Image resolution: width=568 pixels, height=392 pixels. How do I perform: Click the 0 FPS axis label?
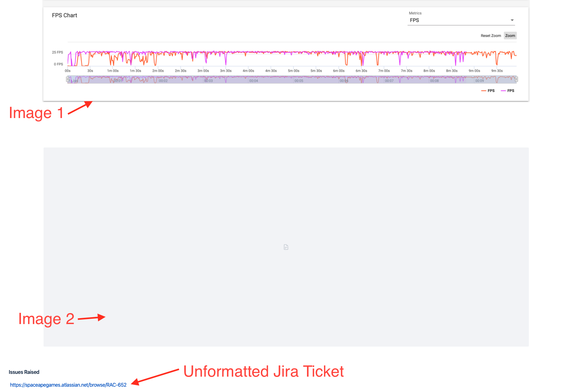(x=59, y=64)
